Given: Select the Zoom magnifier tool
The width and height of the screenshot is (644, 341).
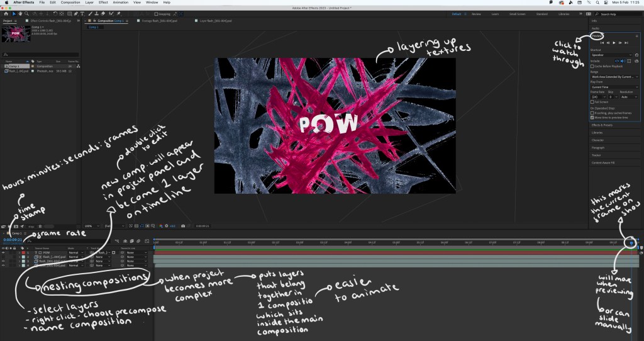Looking at the screenshot, I should click(26, 13).
